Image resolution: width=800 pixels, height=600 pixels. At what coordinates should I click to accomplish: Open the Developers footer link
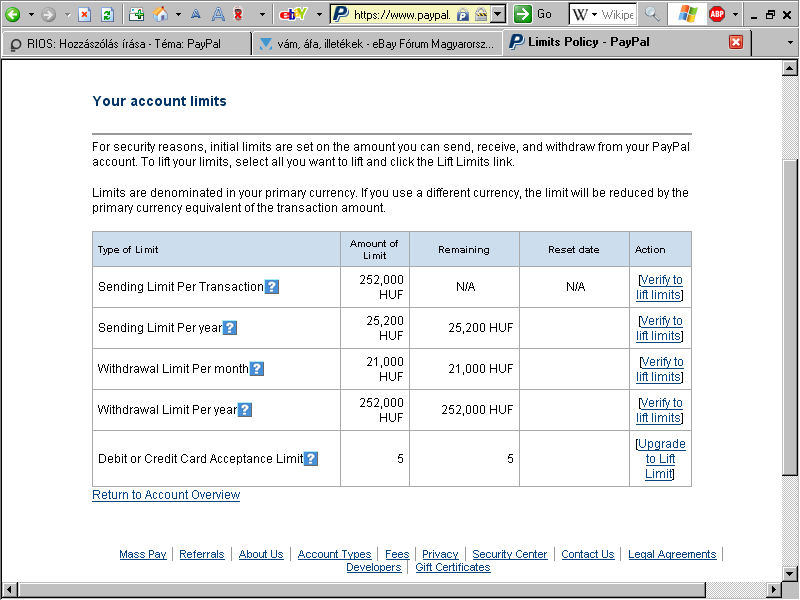click(x=373, y=567)
